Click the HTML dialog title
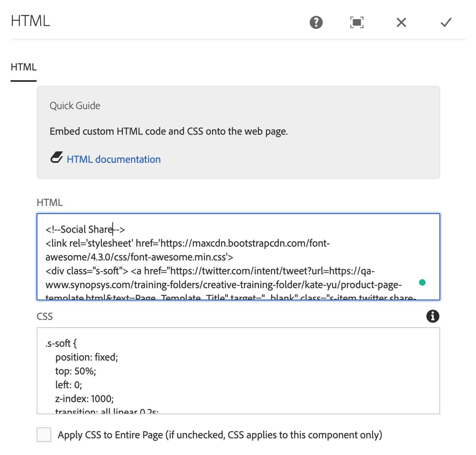Screen dimensions: 476x455 pyautogui.click(x=31, y=21)
